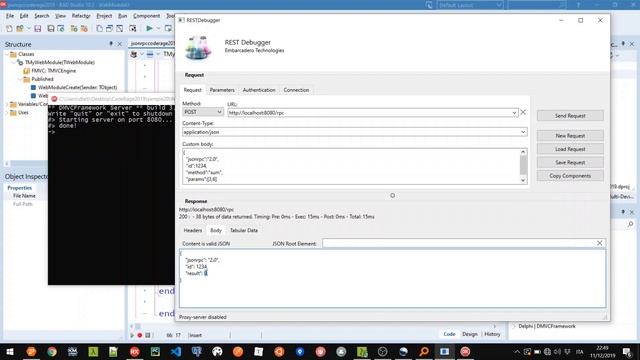Click the volume icon in system tray
This screenshot has height=360, width=640.
[x=557, y=351]
